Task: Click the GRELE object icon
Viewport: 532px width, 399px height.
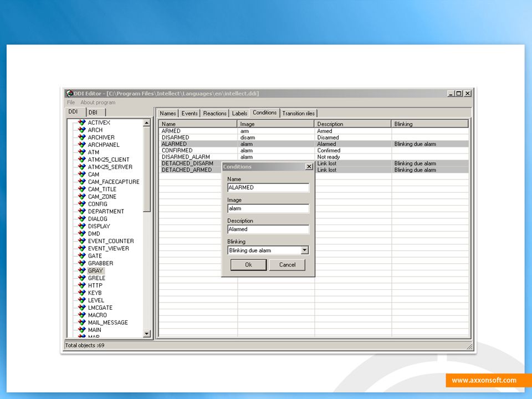Action: (82, 278)
